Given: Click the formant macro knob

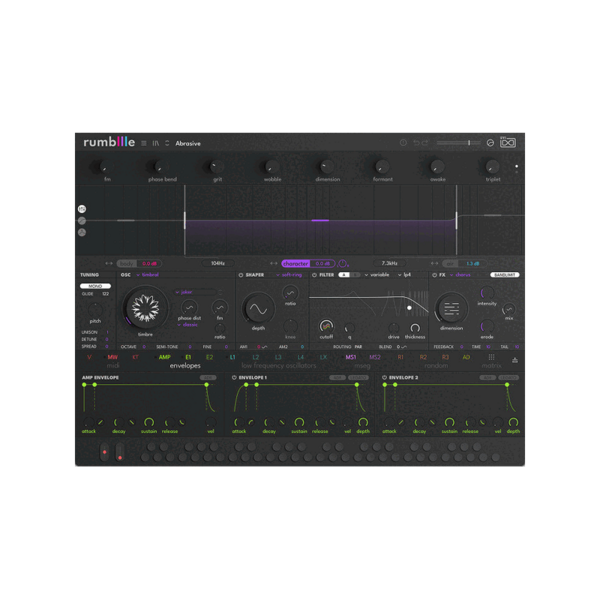Looking at the screenshot, I should point(382,167).
